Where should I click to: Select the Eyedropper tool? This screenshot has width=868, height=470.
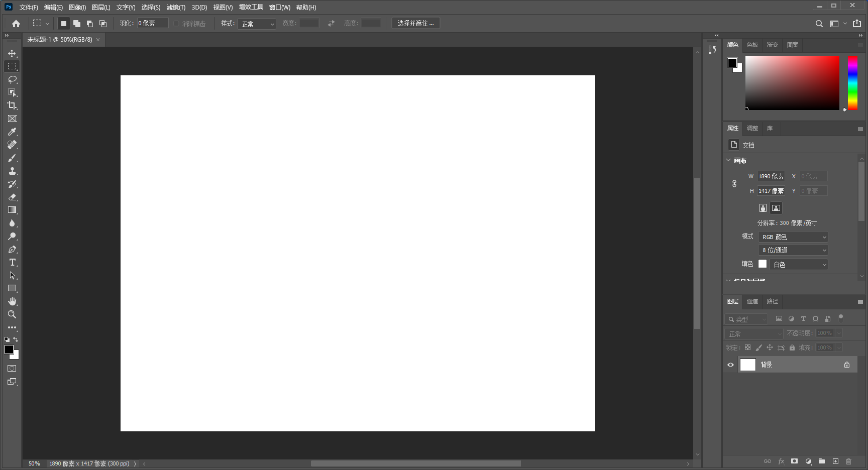(12, 132)
